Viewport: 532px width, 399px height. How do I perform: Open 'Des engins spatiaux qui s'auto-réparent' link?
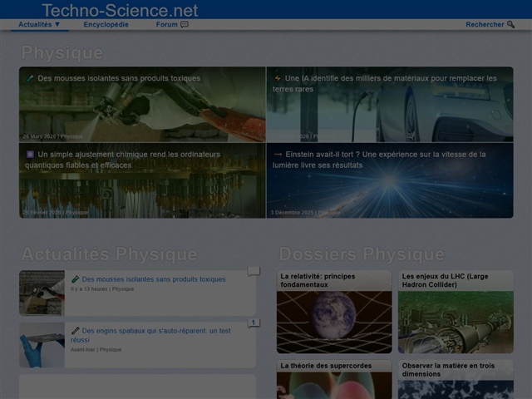[151, 335]
